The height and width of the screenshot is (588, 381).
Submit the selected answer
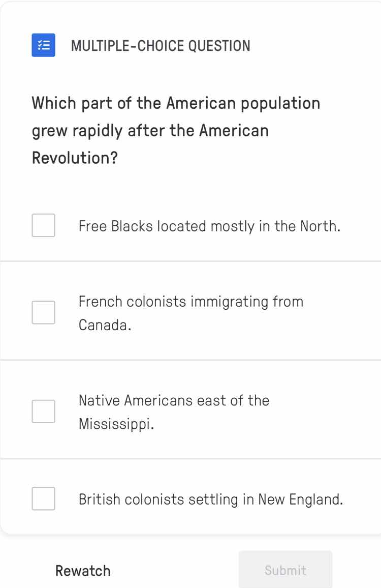(285, 570)
